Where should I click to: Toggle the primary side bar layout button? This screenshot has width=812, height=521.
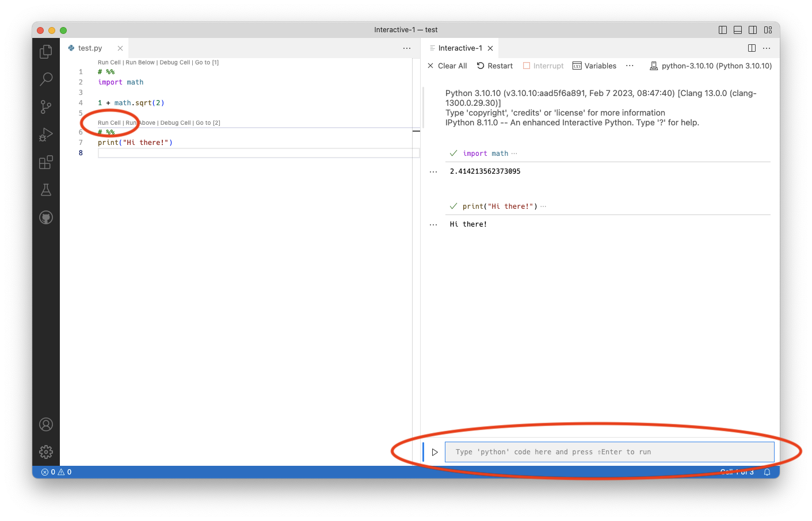click(723, 30)
